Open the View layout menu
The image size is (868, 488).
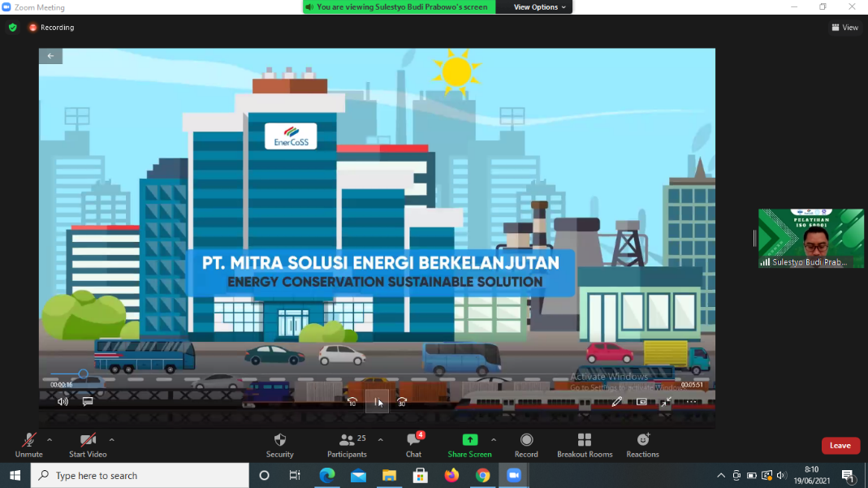[845, 27]
